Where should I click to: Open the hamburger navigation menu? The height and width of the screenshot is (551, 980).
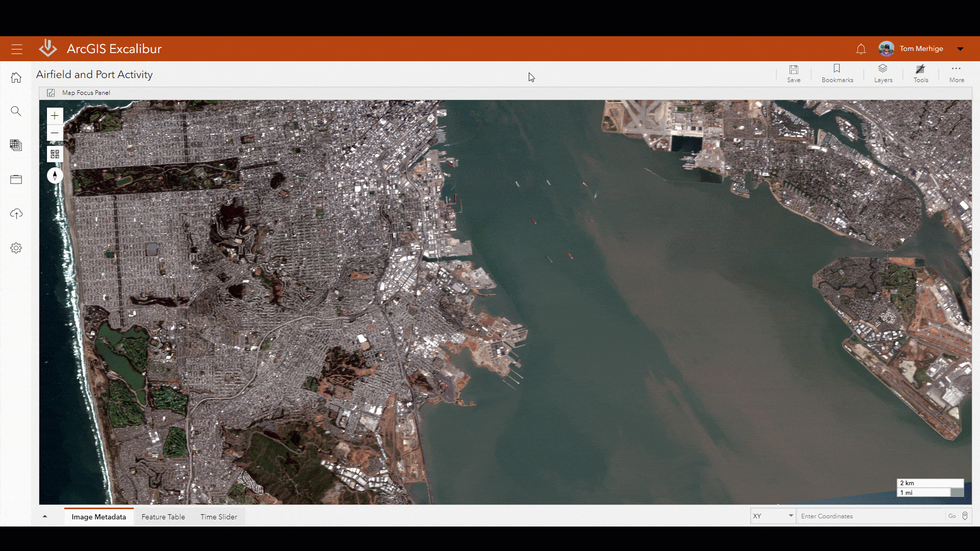tap(17, 49)
